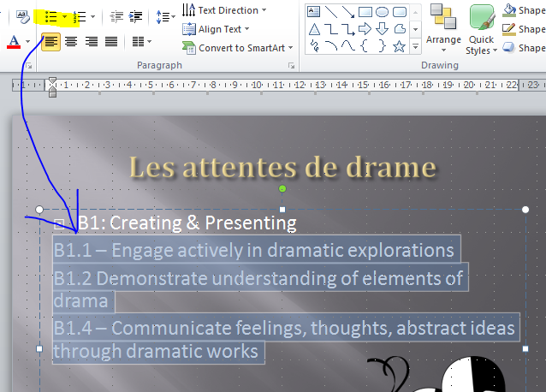The width and height of the screenshot is (546, 392).
Task: Open the Align Text menu
Action: 216,29
